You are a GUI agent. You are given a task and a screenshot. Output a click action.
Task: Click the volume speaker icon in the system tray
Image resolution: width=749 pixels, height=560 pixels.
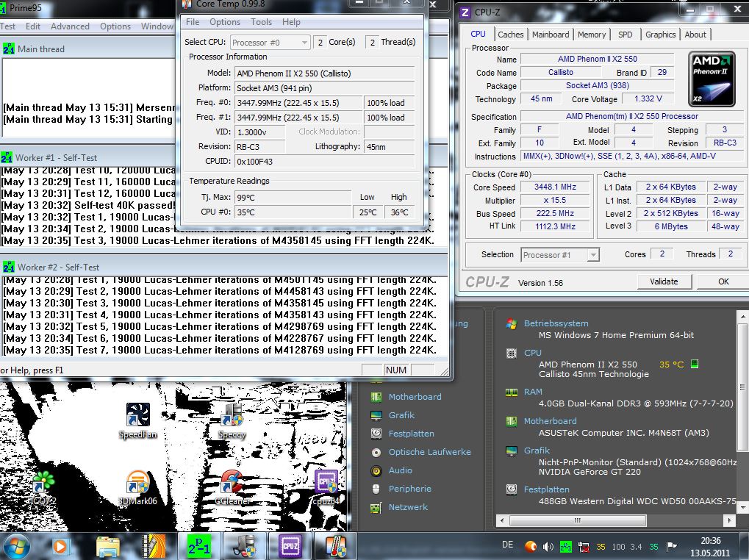click(548, 547)
